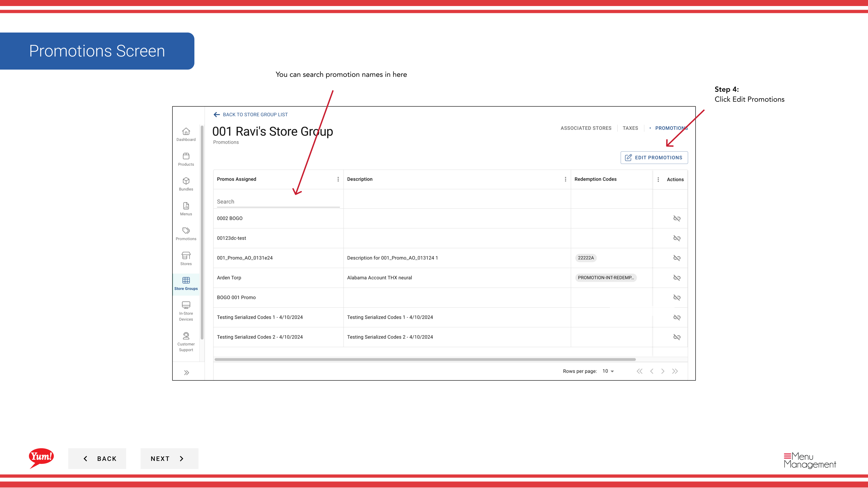Unlink the 0002 BOGO promotion

click(677, 218)
